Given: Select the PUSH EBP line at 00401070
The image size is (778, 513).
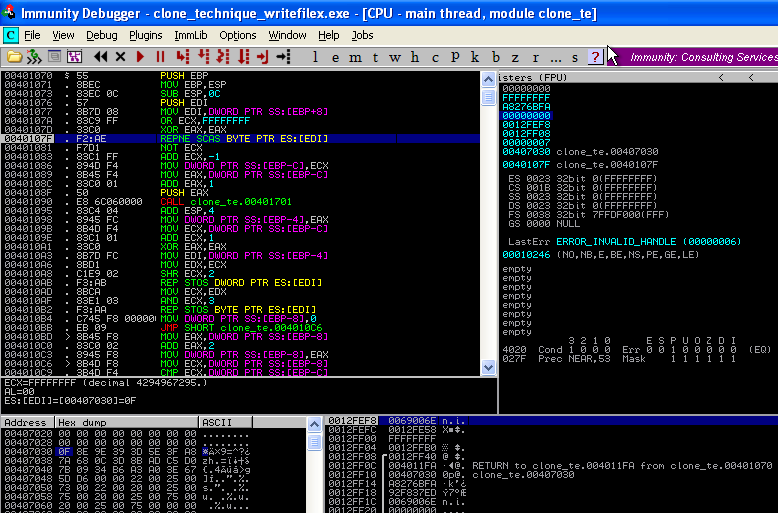Looking at the screenshot, I should click(x=242, y=76).
